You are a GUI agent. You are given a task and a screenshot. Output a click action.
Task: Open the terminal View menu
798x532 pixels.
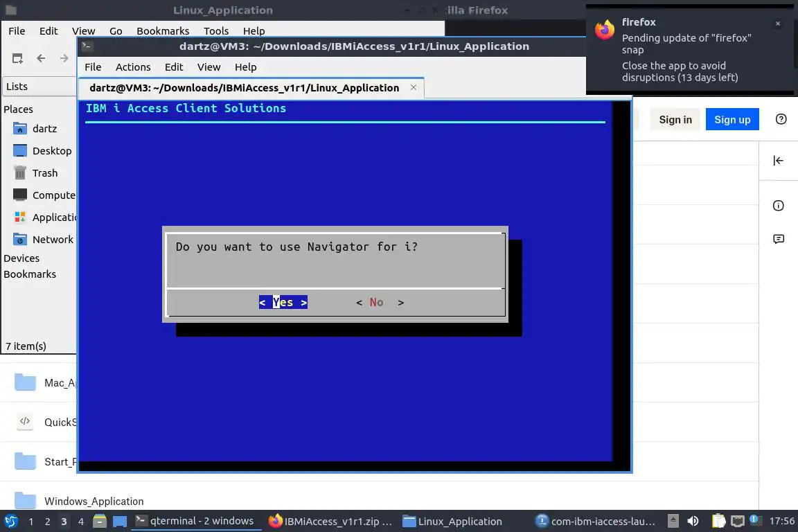click(x=209, y=67)
